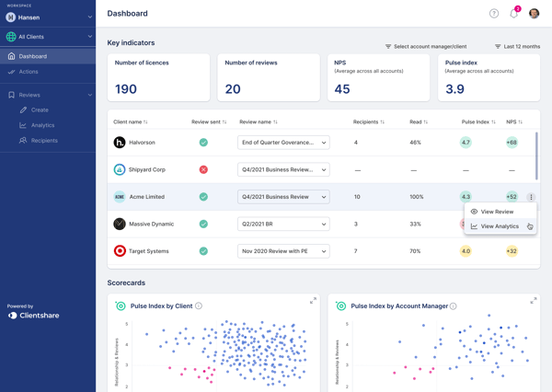Open Create under Reviews
Image resolution: width=552 pixels, height=392 pixels.
pos(40,110)
